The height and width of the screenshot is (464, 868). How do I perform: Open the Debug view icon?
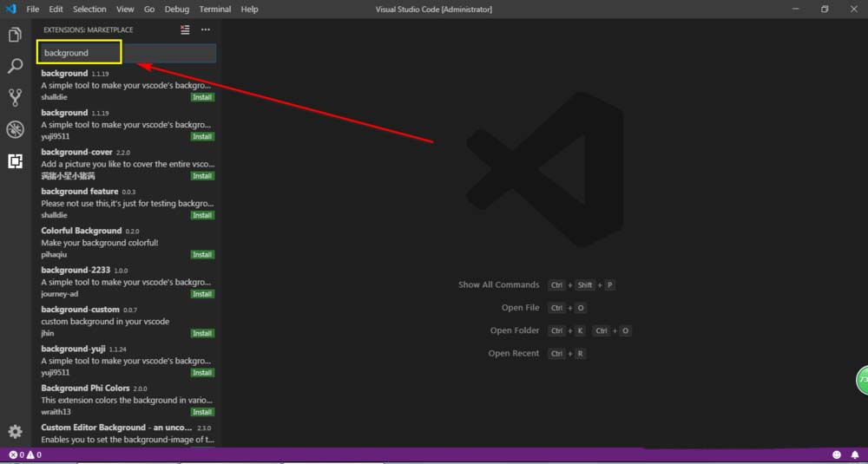pos(15,129)
